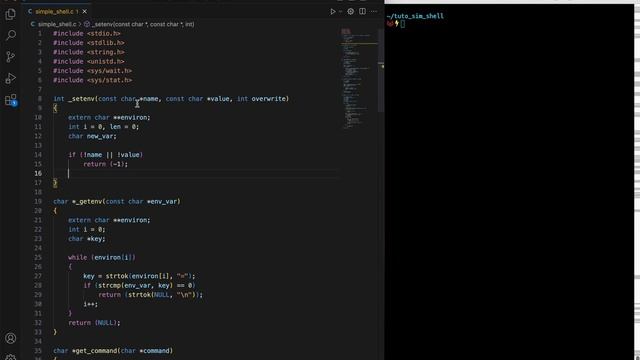
Task: Click the while (environ[i]) statement
Action: click(102, 258)
